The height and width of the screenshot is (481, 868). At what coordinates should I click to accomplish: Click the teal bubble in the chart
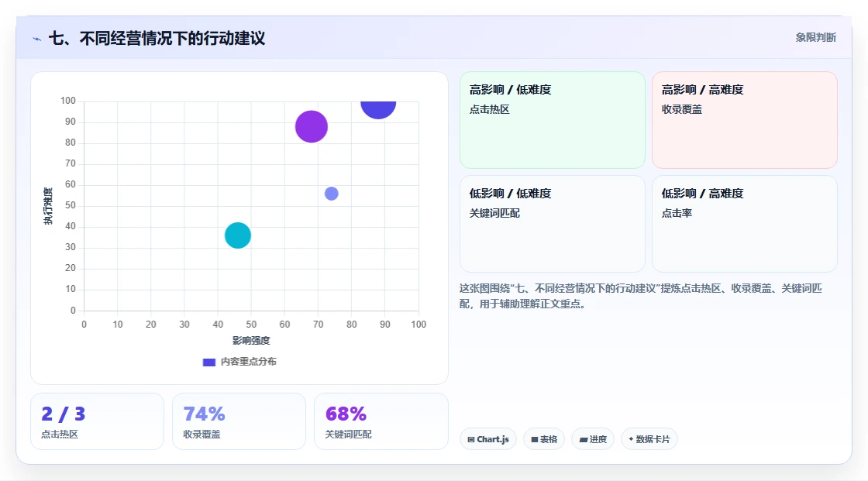click(237, 235)
